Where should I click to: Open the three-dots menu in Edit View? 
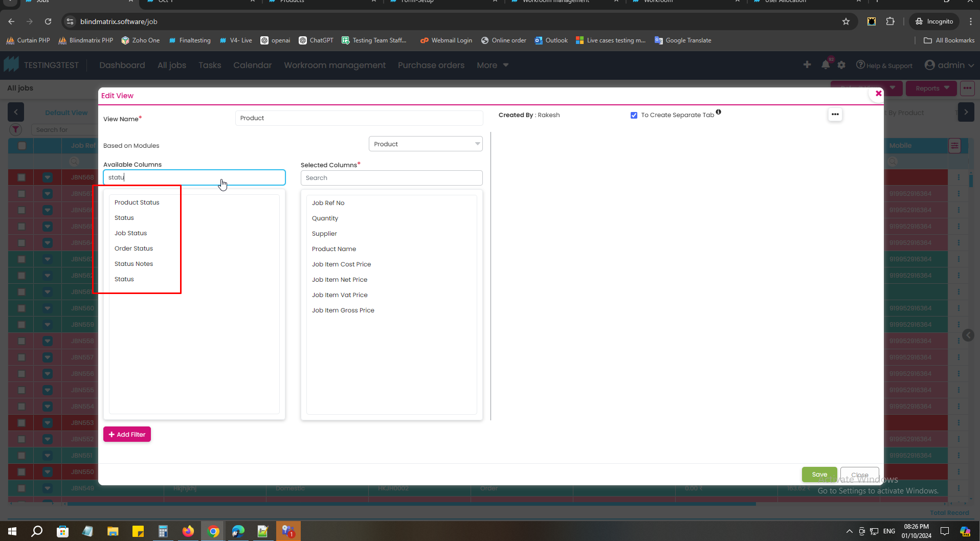click(835, 115)
